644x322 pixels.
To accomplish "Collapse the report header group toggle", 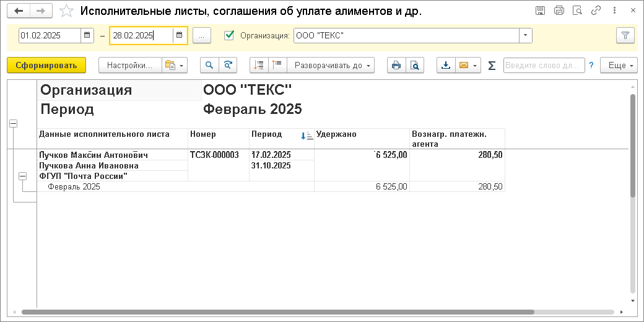I will (x=13, y=124).
